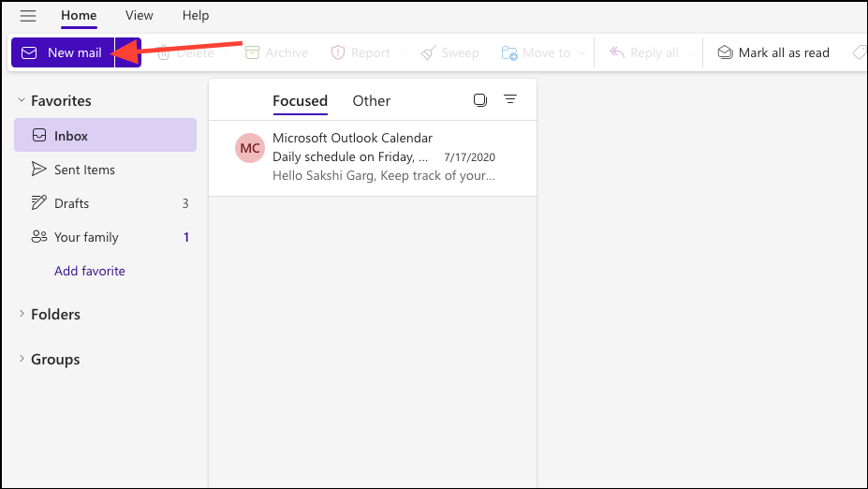Open the Microsoft Outlook Calendar email
The width and height of the screenshot is (868, 489).
(373, 157)
